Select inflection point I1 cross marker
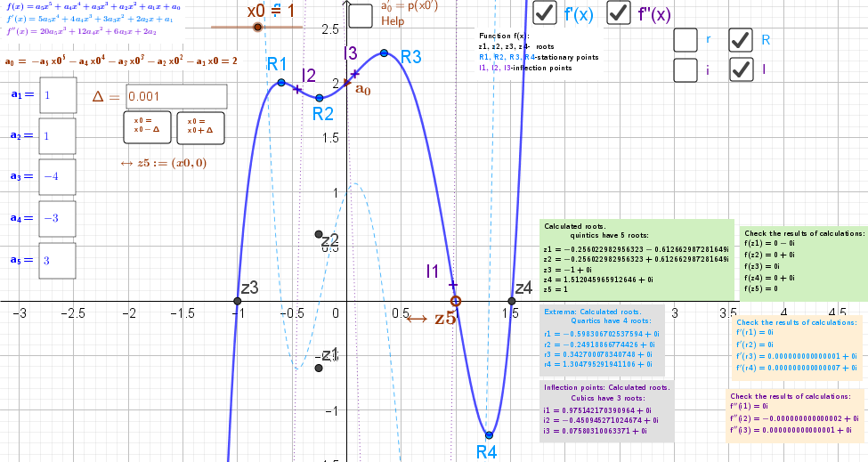 coord(453,285)
